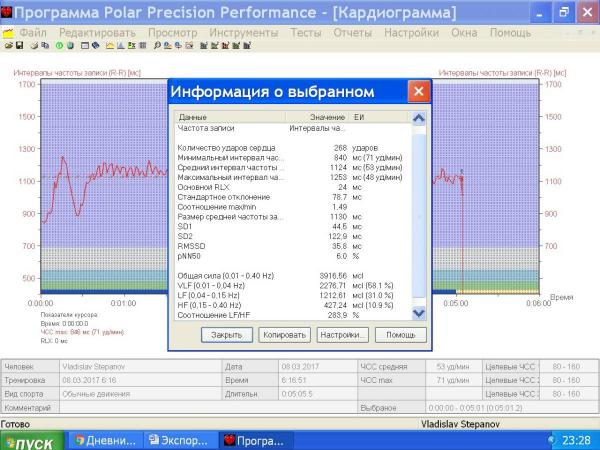
Task: Select the pNN50 row
Action: (293, 256)
